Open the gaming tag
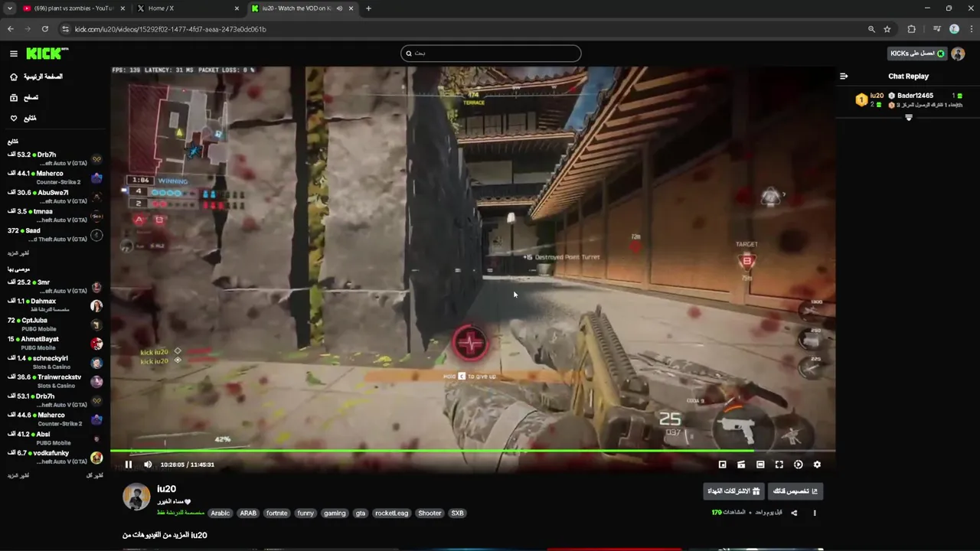980x551 pixels. (335, 514)
